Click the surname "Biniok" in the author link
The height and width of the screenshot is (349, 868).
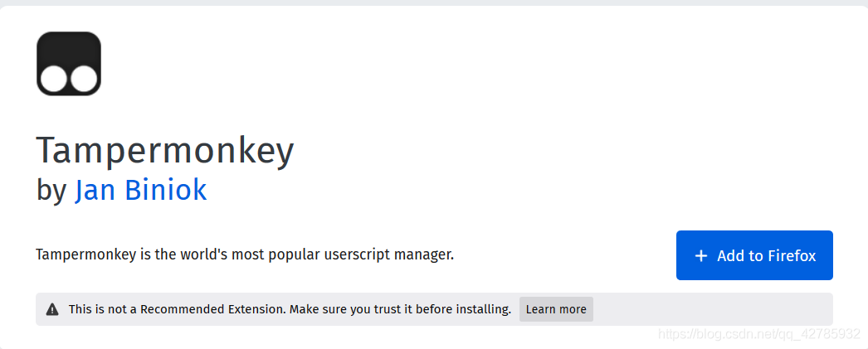tap(165, 191)
